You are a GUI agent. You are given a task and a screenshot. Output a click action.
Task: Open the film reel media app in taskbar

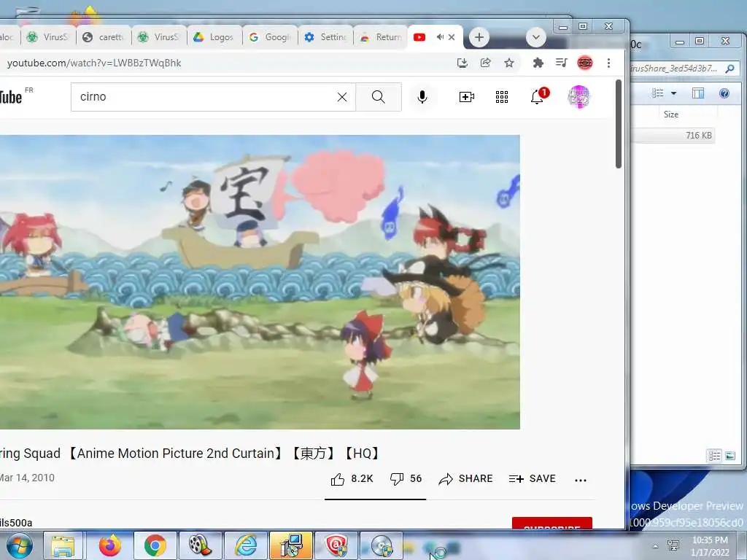click(200, 545)
